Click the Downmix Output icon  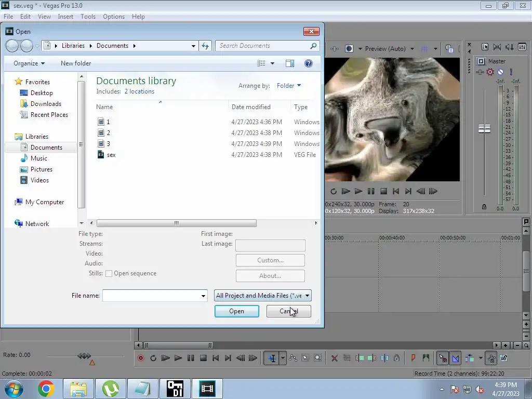pyautogui.click(x=497, y=47)
